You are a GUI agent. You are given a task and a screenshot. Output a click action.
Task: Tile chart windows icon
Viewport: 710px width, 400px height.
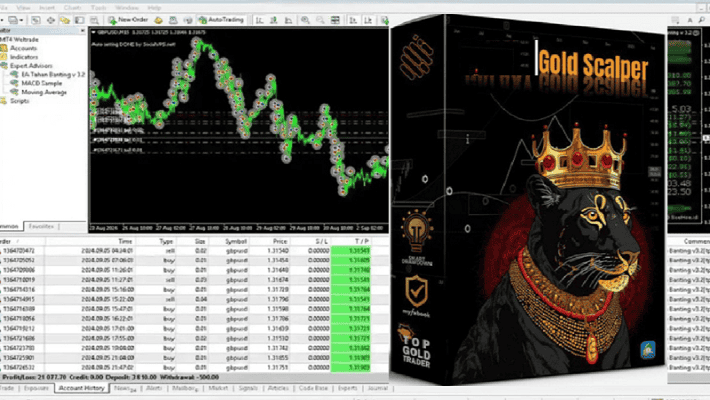[x=335, y=20]
